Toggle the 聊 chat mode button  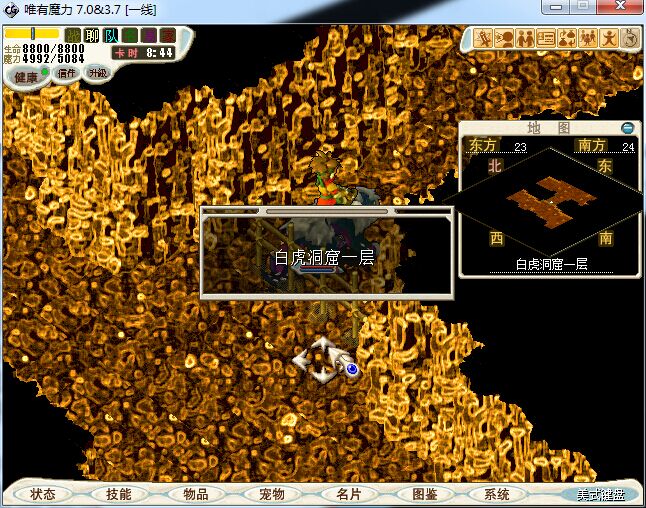92,36
